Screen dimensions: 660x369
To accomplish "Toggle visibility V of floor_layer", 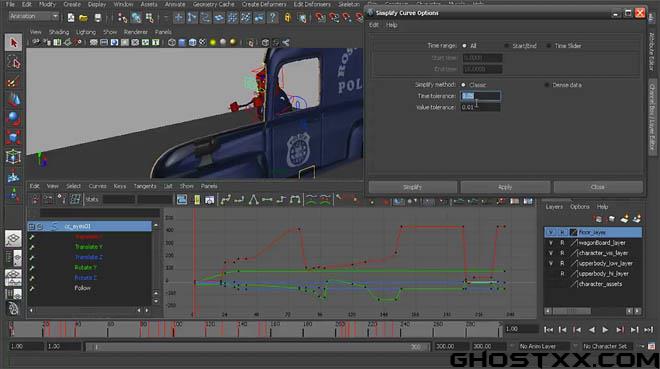I will [551, 232].
